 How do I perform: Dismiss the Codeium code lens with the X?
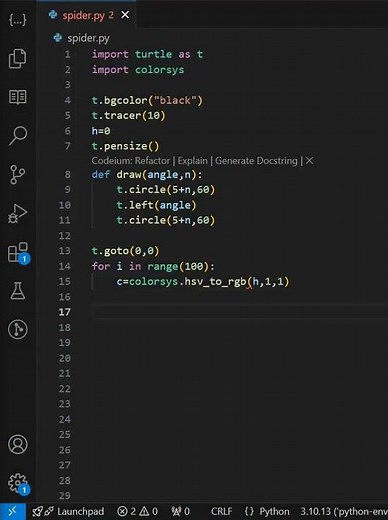pos(310,161)
